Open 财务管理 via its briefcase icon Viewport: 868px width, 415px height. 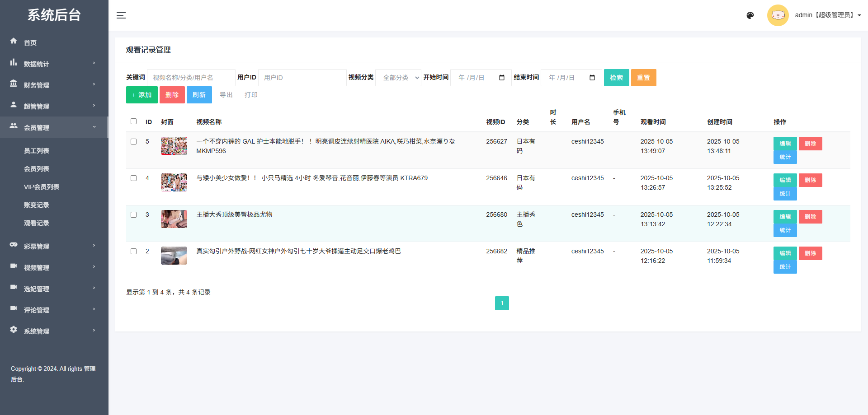point(14,84)
